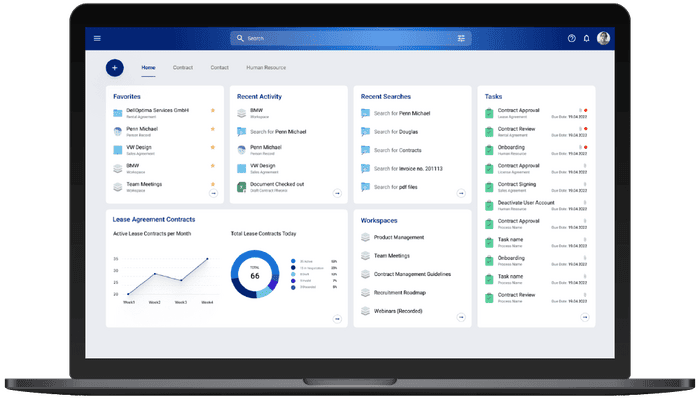This screenshot has width=700, height=399.
Task: Open the user profile avatar
Action: [x=604, y=38]
